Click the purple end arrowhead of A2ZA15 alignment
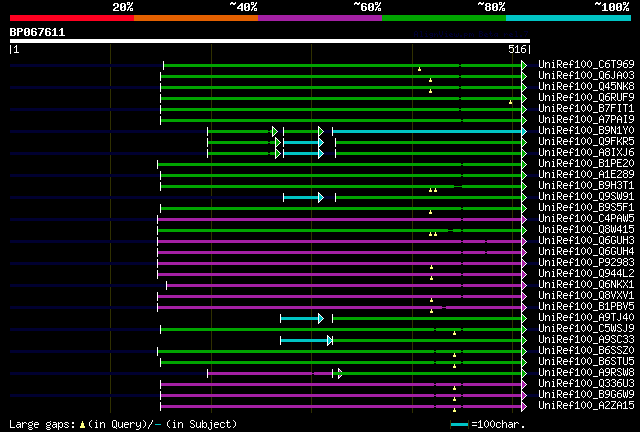Image resolution: width=640 pixels, height=432 pixels. [x=524, y=407]
